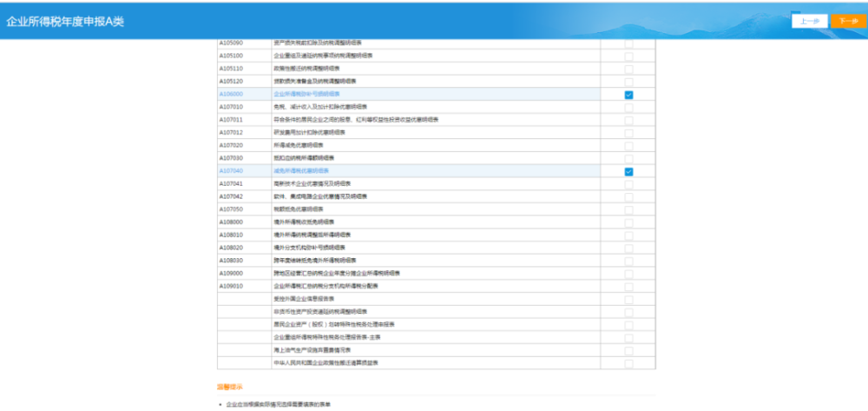Tick the checkbox for row A105100
This screenshot has width=868, height=411.
pyautogui.click(x=628, y=56)
